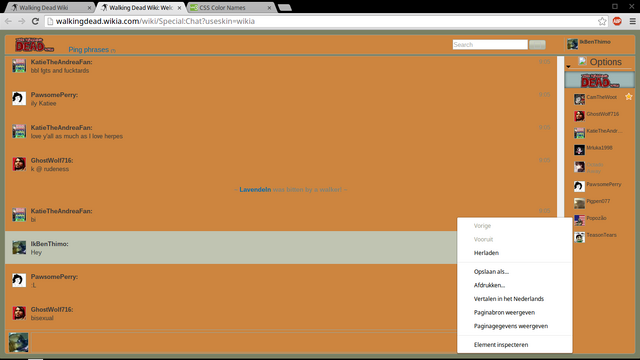Select the CamTheWoot username in the user list
The height and width of the screenshot is (360, 640).
click(602, 97)
